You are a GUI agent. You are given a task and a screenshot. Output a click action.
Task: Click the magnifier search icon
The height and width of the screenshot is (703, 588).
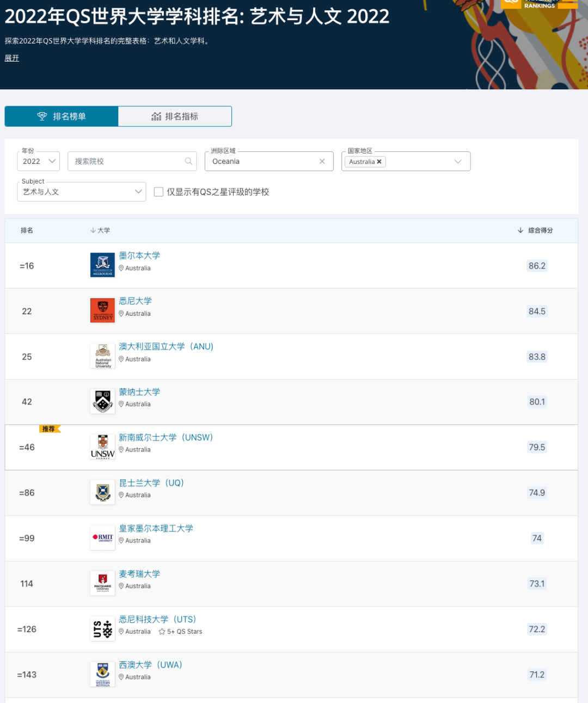[188, 161]
